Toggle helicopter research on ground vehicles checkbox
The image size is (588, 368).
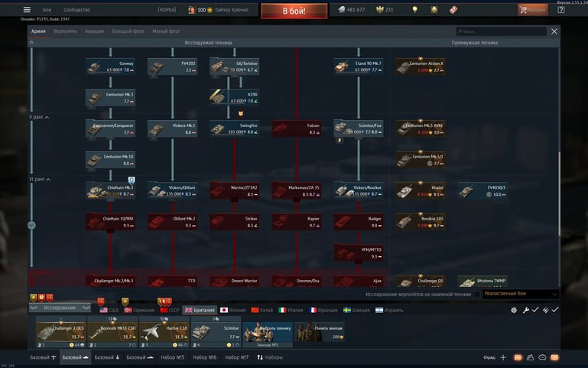tap(476, 294)
